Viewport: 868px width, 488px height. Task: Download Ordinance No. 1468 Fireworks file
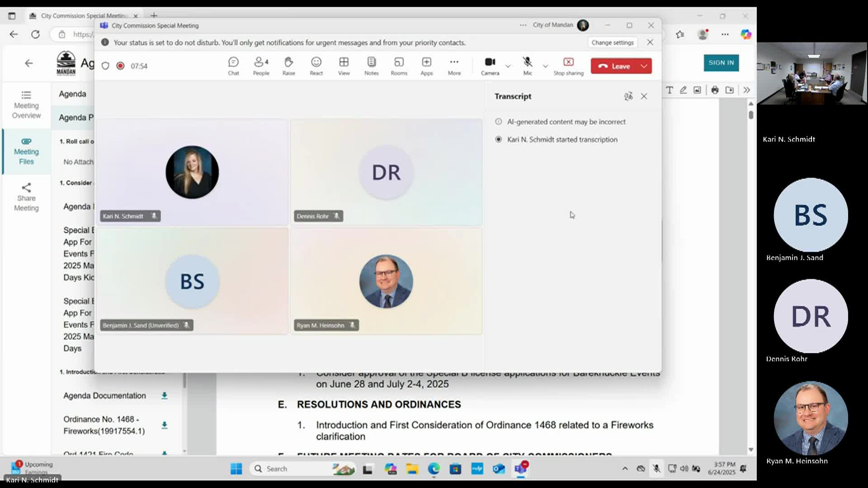(165, 425)
